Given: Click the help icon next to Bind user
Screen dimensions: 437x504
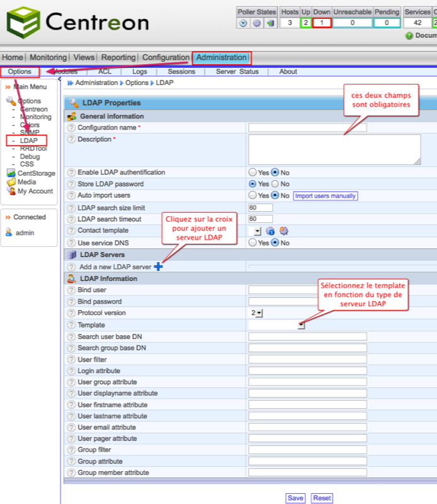Looking at the screenshot, I should pos(71,290).
